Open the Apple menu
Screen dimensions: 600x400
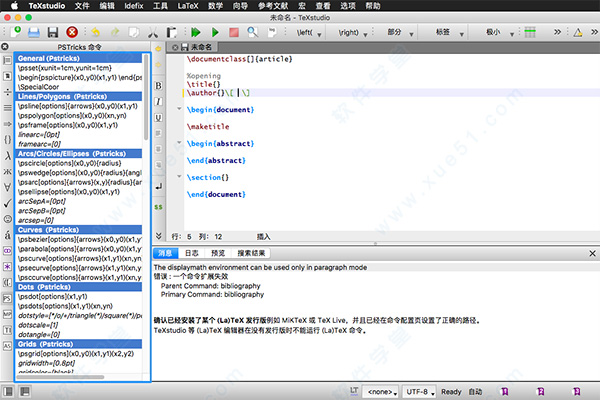(x=14, y=5)
